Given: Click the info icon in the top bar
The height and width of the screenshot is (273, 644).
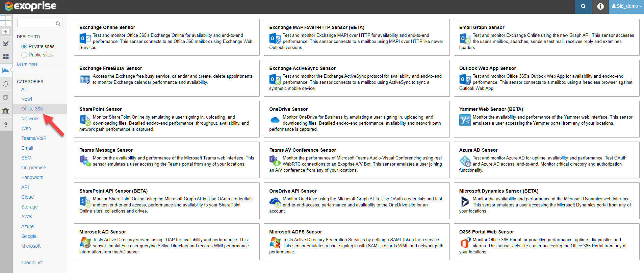Looking at the screenshot, I should pyautogui.click(x=600, y=7).
